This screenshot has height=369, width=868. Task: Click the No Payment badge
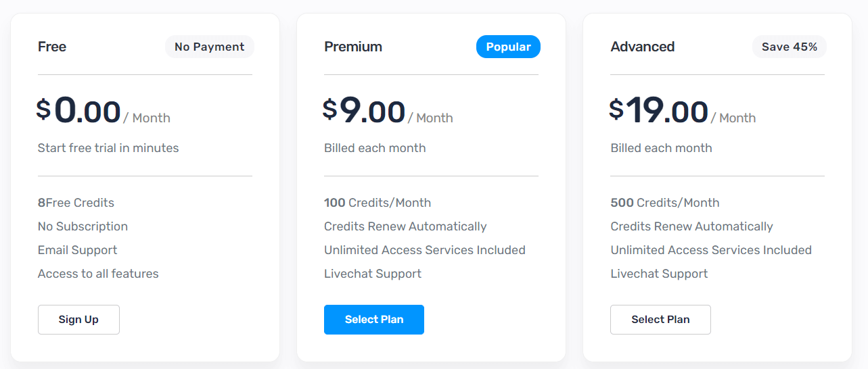click(210, 47)
